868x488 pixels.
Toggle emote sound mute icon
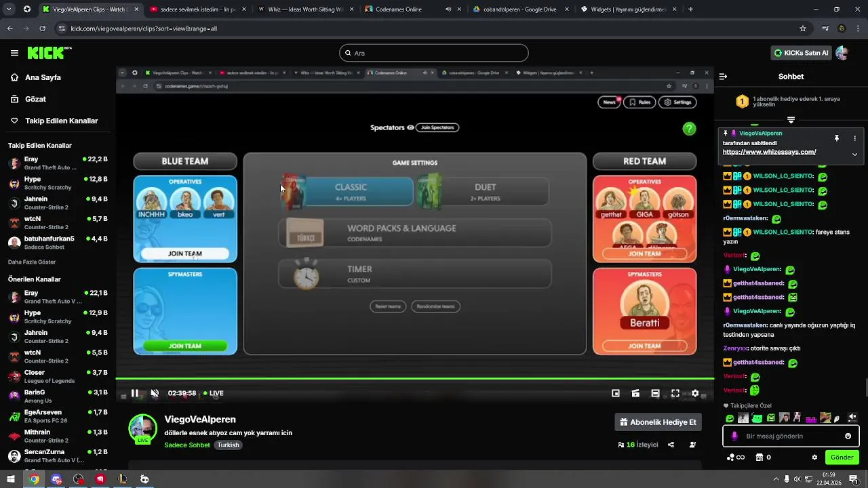click(852, 418)
